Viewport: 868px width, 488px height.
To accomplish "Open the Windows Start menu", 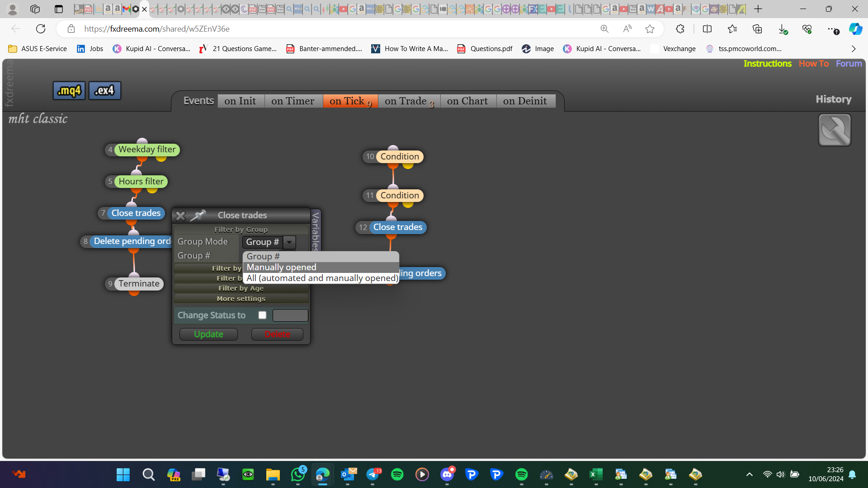I will [x=123, y=474].
